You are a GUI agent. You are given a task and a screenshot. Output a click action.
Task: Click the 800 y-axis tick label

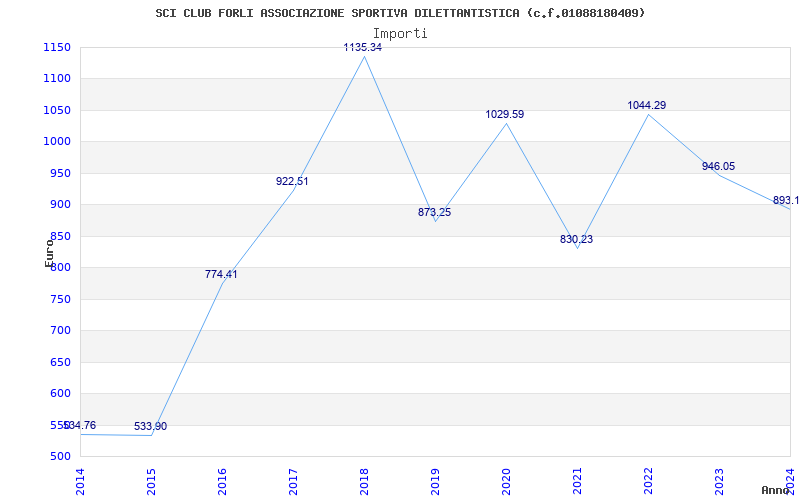tap(60, 268)
